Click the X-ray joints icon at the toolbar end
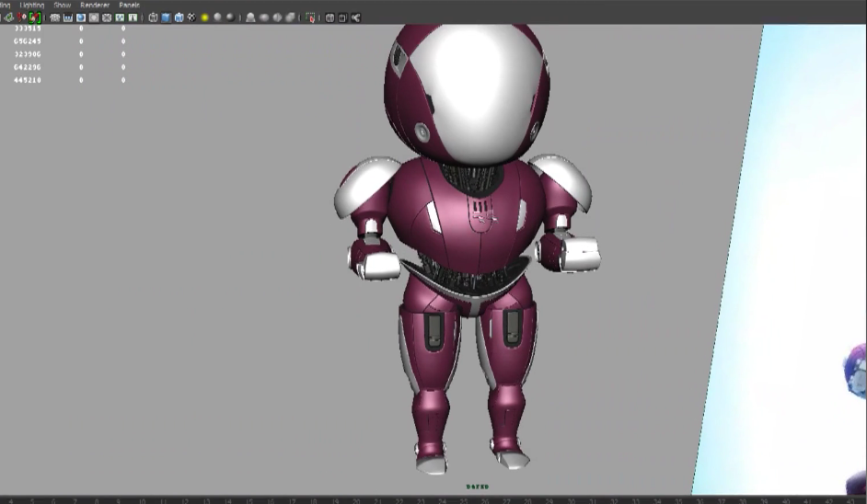The image size is (867, 504). point(355,17)
